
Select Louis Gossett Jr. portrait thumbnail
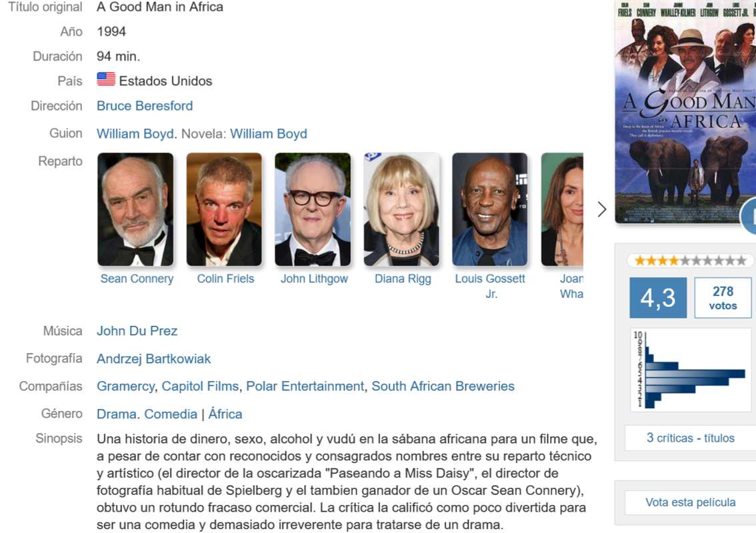click(490, 209)
